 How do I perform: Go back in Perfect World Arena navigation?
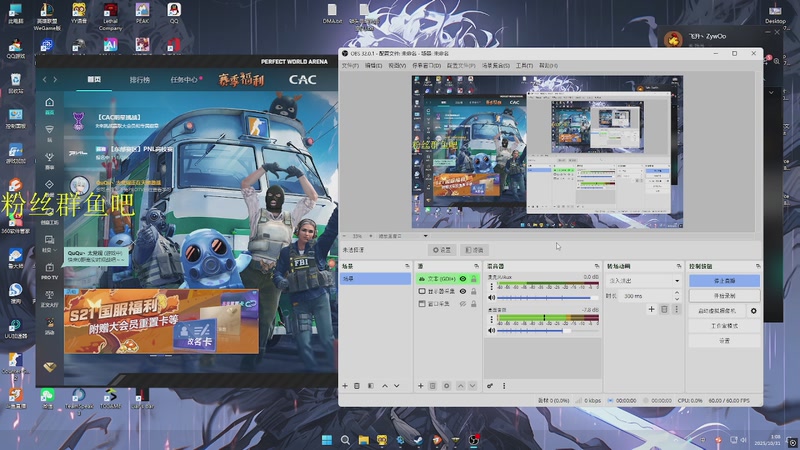click(44, 80)
